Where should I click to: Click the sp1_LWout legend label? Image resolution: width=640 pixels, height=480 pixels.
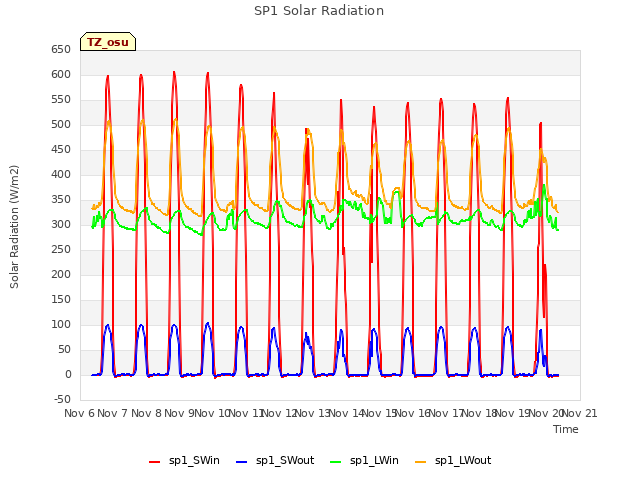(463, 461)
